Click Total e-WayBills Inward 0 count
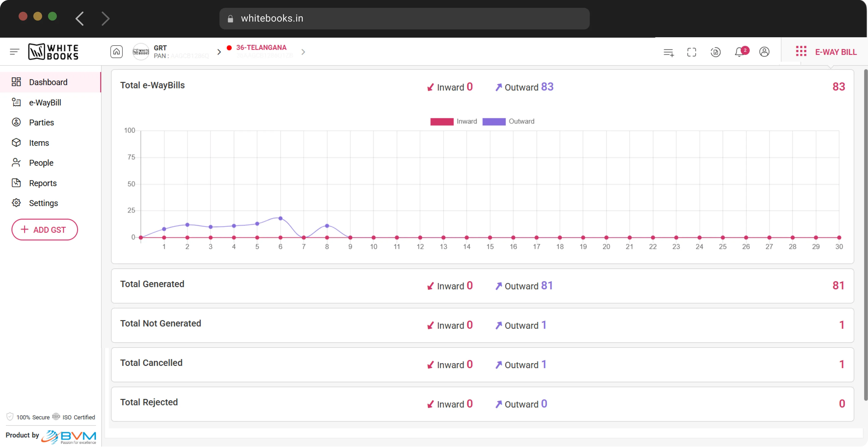This screenshot has width=868, height=447. coord(470,87)
